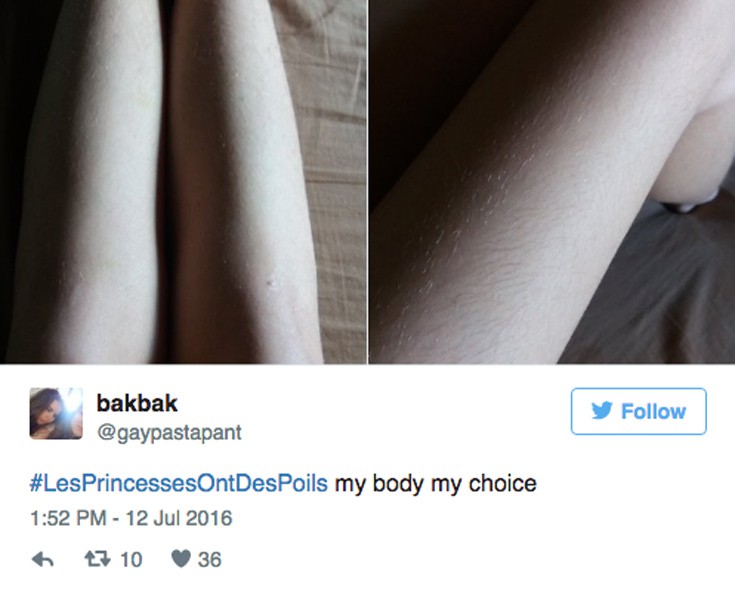Retweet using the retweet arrows icon

click(x=98, y=559)
